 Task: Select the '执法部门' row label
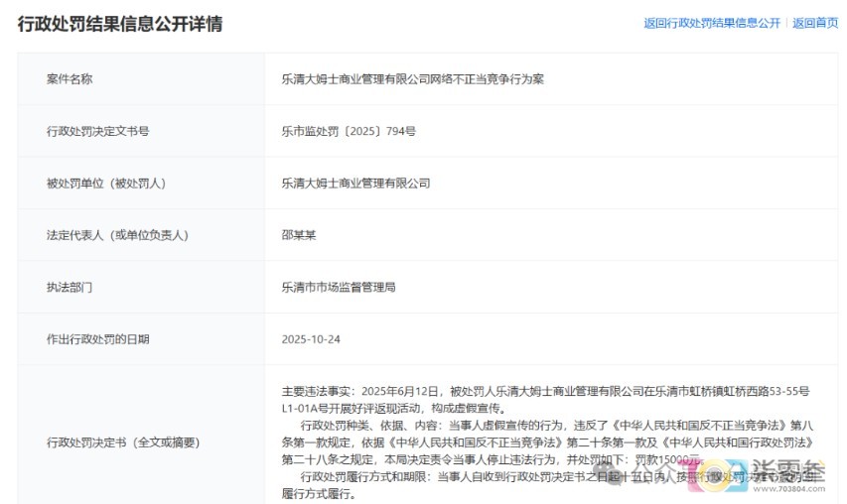(70, 287)
